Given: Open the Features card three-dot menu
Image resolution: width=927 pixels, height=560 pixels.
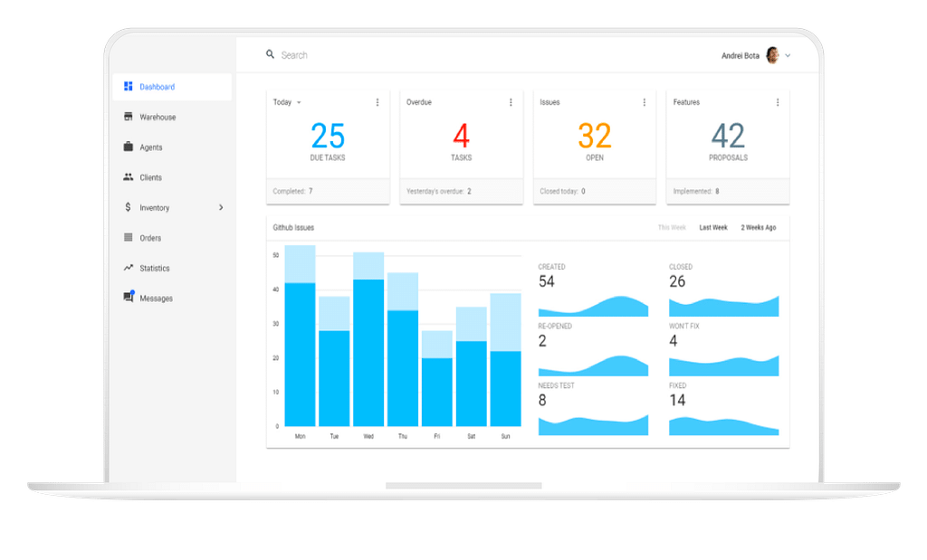Looking at the screenshot, I should (778, 102).
